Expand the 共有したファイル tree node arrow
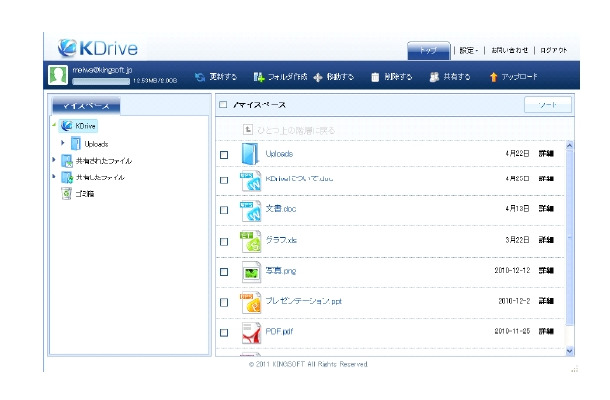 pos(54,176)
